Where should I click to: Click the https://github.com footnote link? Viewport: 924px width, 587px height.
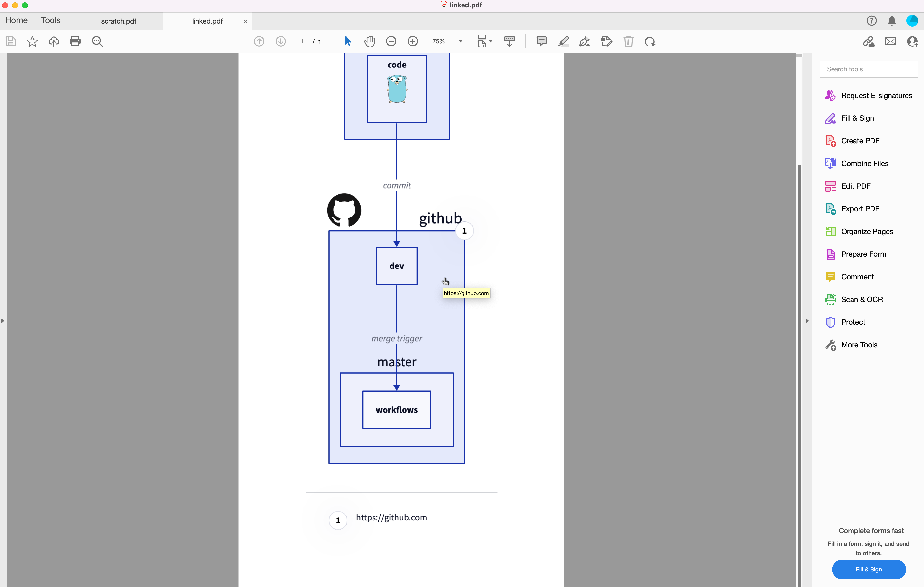pos(391,517)
